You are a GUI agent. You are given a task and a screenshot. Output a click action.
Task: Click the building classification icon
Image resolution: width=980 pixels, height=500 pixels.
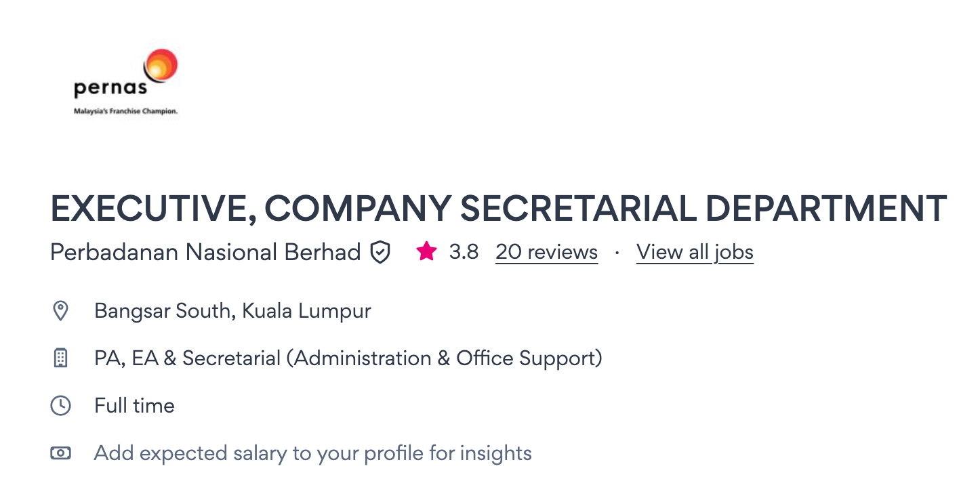pyautogui.click(x=61, y=358)
